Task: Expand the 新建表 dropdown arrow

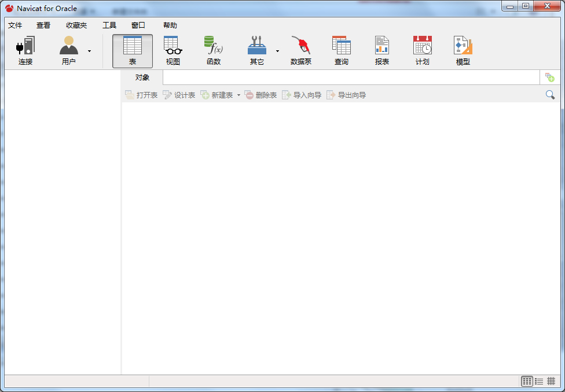Action: coord(239,95)
